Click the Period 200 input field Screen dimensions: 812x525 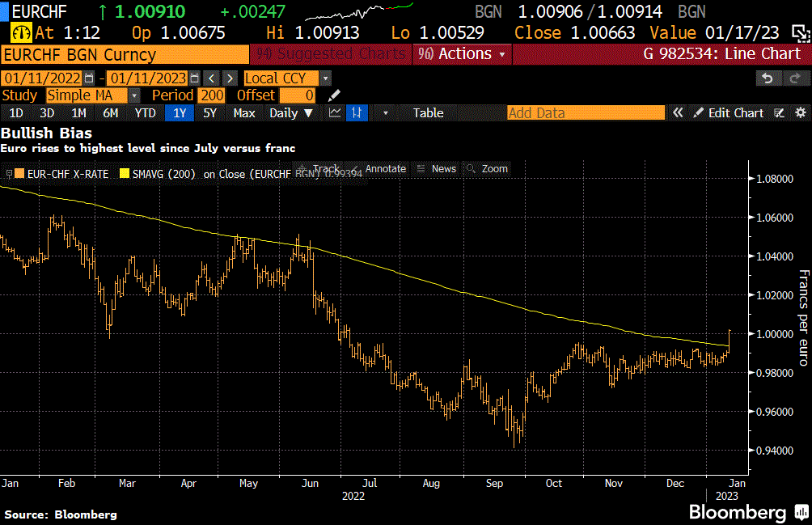(x=212, y=95)
